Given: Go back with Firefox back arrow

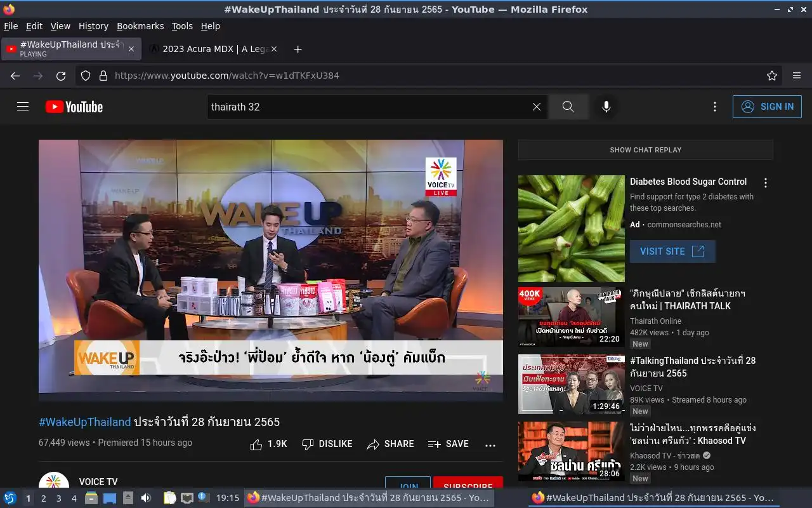Looking at the screenshot, I should coord(15,76).
